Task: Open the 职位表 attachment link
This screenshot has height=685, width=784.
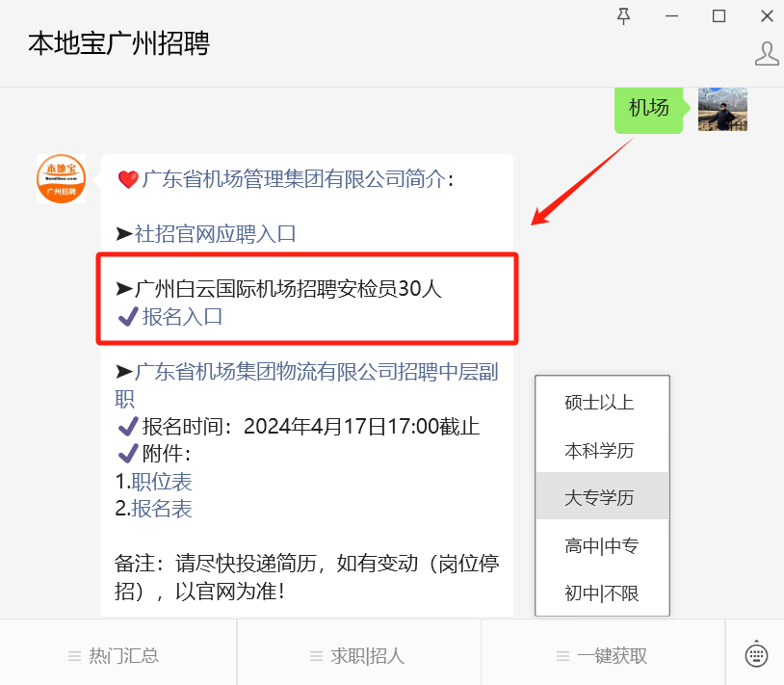Action: click(162, 482)
